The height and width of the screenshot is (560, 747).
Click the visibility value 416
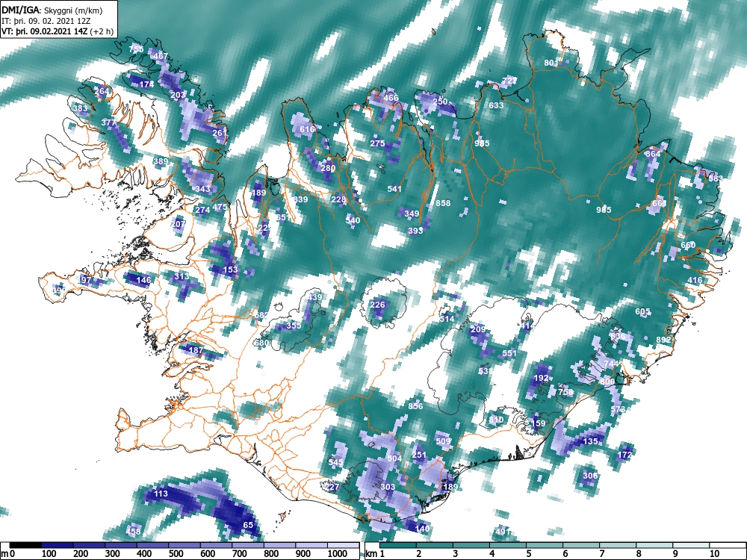(x=695, y=280)
